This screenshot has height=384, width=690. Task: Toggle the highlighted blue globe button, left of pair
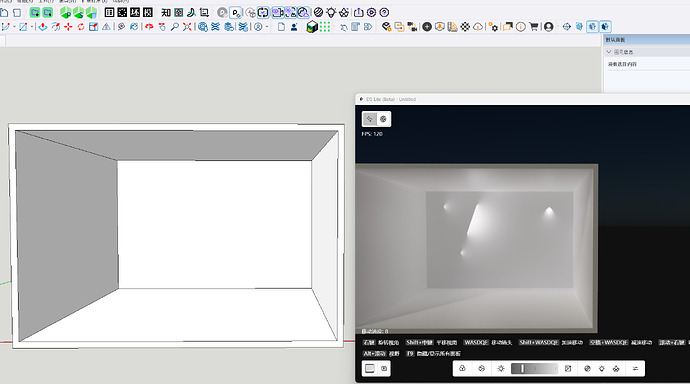click(x=593, y=27)
